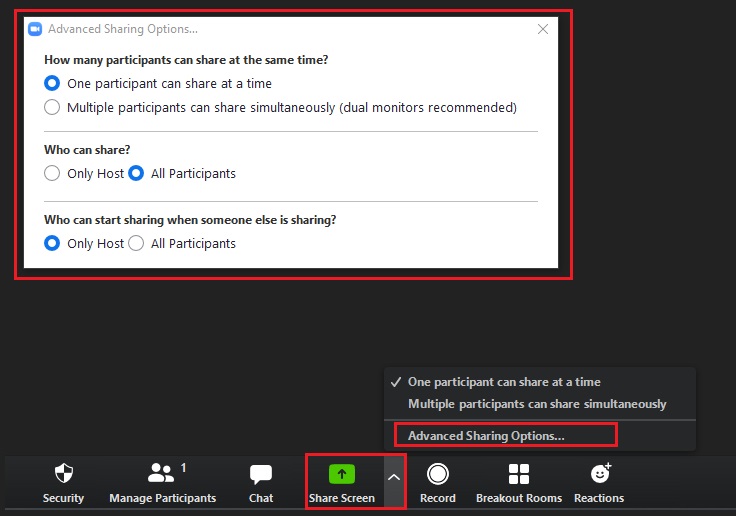Viewport: 736px width, 516px height.
Task: Choose All Participants under Who can share
Action: [x=136, y=173]
